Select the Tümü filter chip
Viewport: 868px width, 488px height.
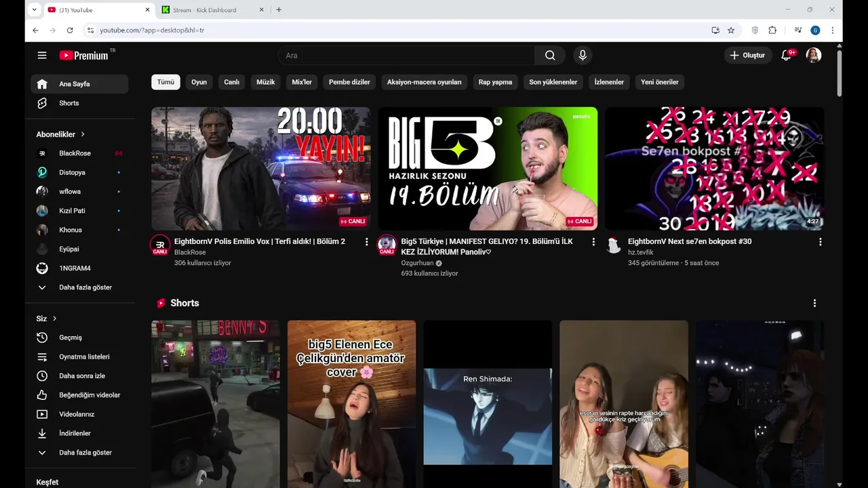pyautogui.click(x=165, y=82)
